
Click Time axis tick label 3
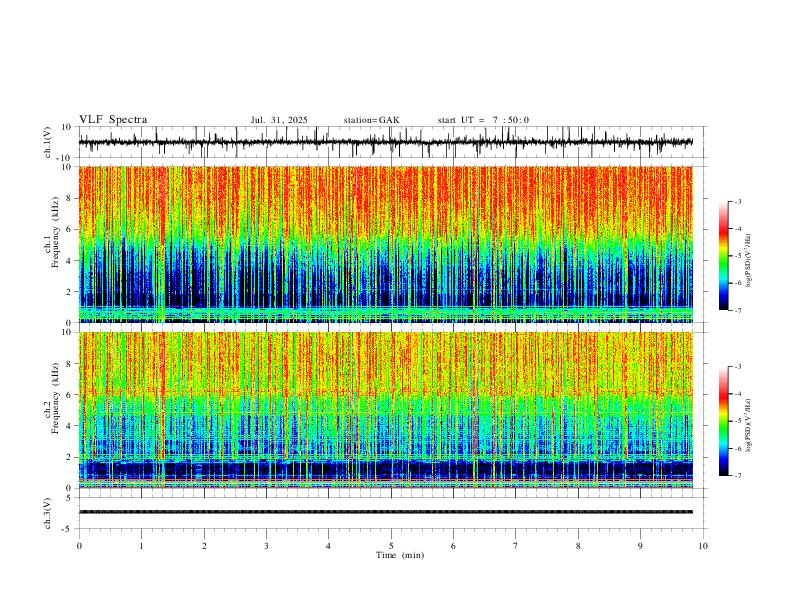(x=266, y=546)
